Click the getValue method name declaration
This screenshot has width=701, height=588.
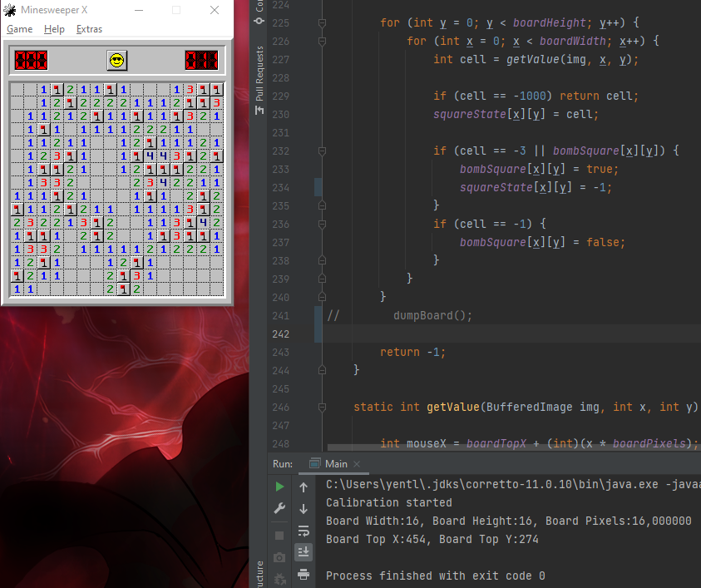(x=453, y=408)
